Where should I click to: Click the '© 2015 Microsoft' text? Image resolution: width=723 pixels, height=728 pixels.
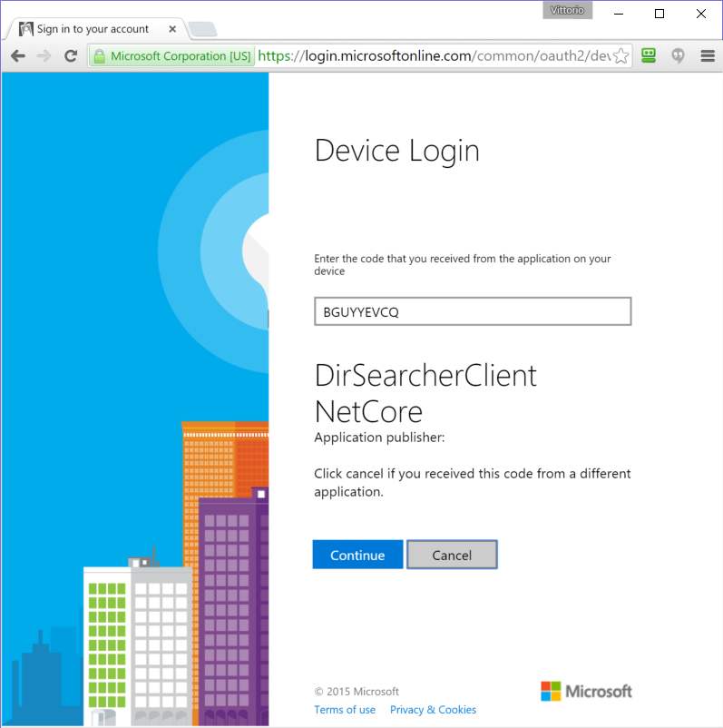click(x=357, y=692)
